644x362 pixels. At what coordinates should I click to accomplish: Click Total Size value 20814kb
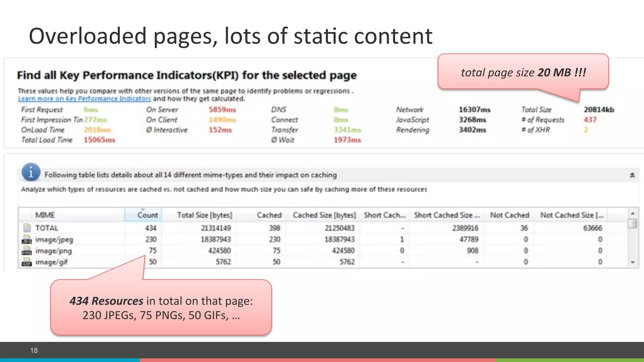pos(599,110)
